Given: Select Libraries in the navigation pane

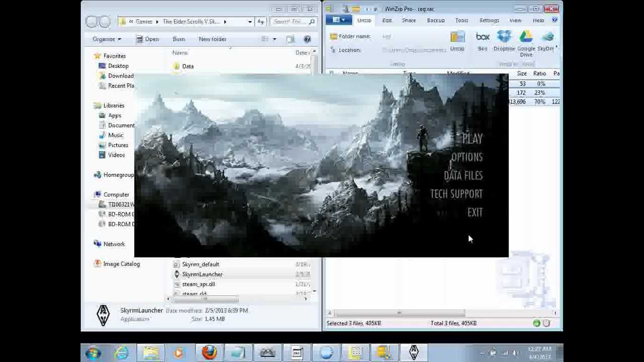Looking at the screenshot, I should click(114, 106).
